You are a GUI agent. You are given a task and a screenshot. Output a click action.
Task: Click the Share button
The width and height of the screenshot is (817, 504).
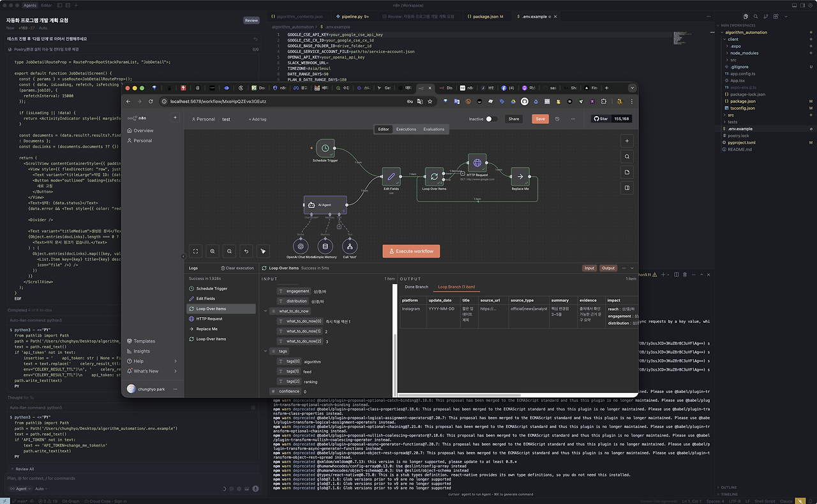513,119
